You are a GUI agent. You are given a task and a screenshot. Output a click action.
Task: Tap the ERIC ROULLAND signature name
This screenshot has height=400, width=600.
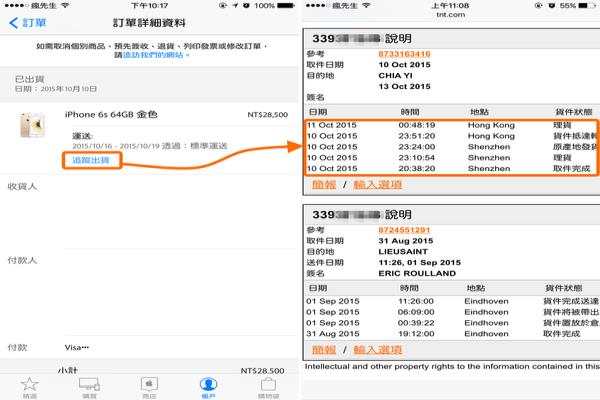[x=417, y=273]
